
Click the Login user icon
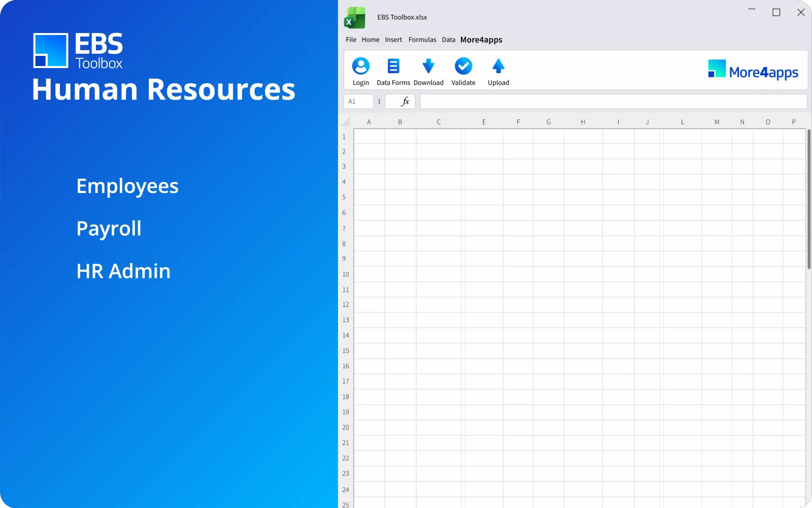(x=361, y=66)
